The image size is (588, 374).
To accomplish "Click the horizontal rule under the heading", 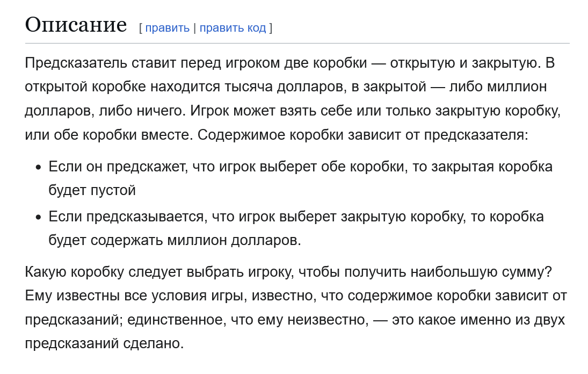I will (x=297, y=43).
